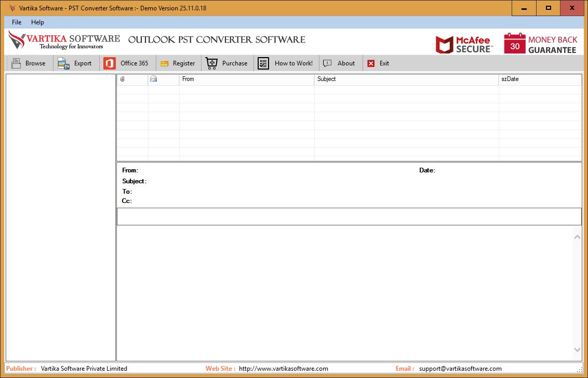Image resolution: width=588 pixels, height=378 pixels.
Task: Click the 30 Money Back Guarantee badge
Action: [540, 44]
